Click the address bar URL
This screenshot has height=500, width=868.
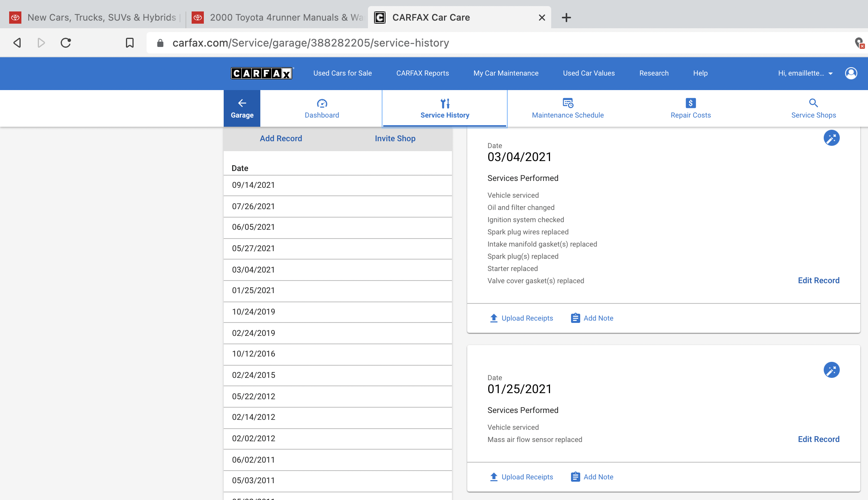pos(310,43)
